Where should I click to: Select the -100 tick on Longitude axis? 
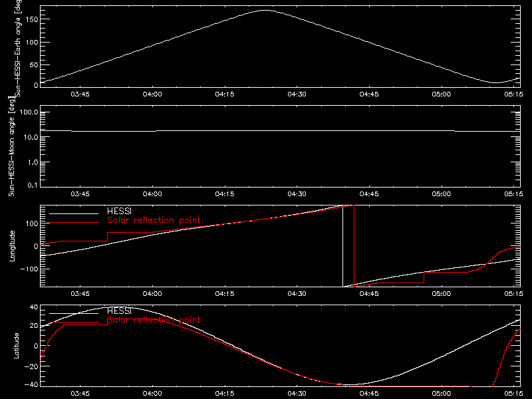click(x=29, y=269)
